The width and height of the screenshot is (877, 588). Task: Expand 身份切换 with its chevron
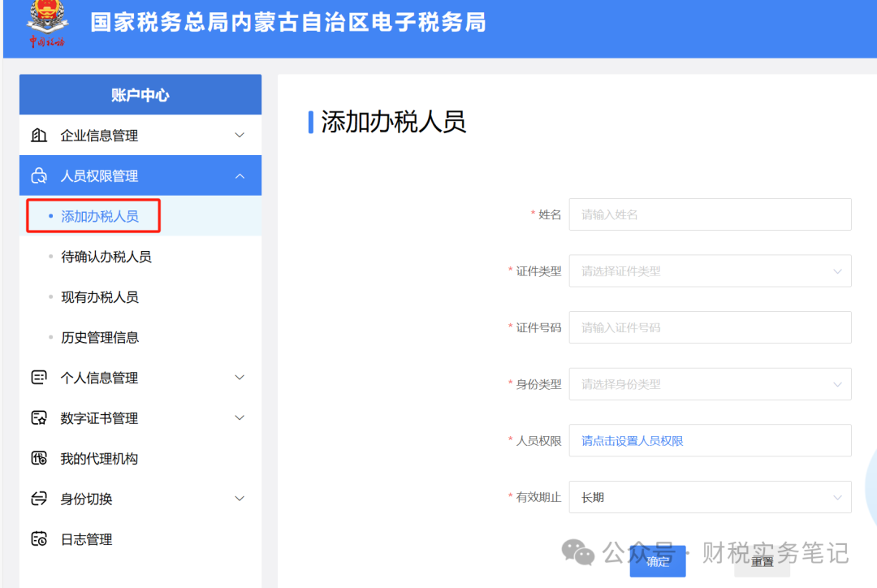coord(240,499)
